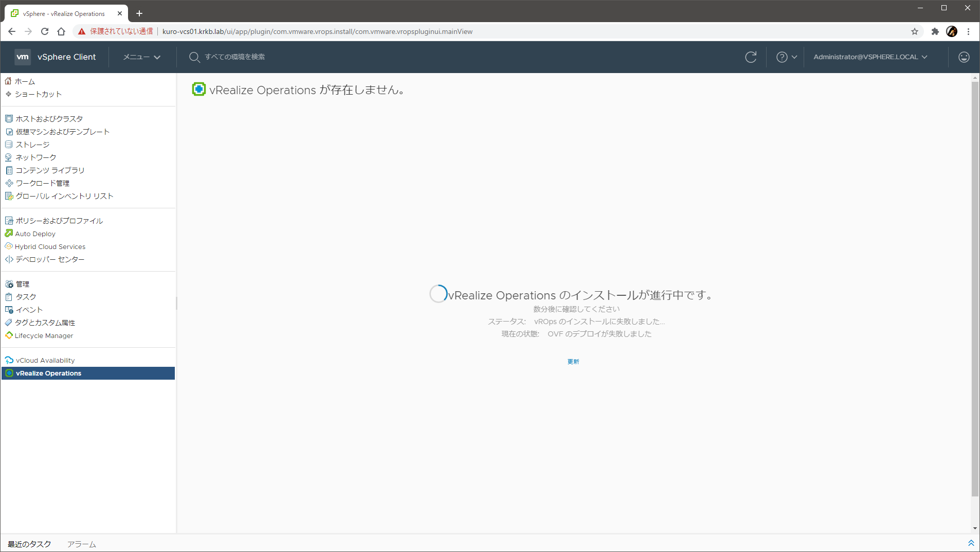Expand the bottom tasks panel chevron

pos(971,543)
